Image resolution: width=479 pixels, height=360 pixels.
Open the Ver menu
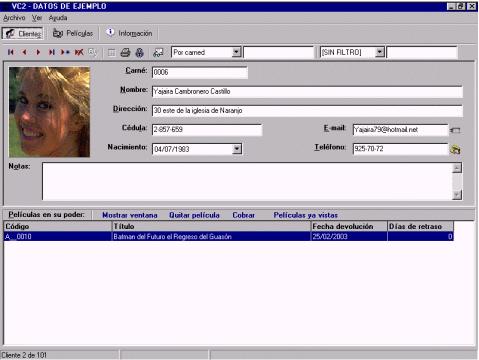[37, 18]
